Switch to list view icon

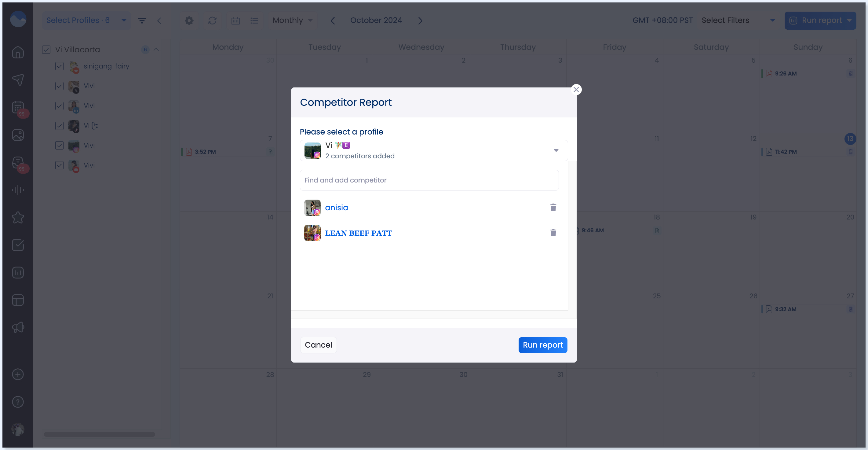click(x=254, y=20)
